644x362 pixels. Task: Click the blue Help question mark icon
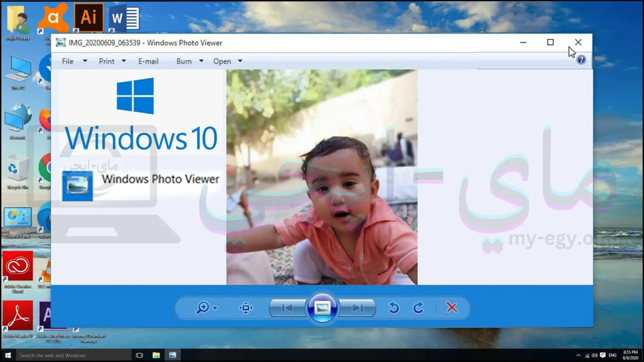tap(581, 60)
